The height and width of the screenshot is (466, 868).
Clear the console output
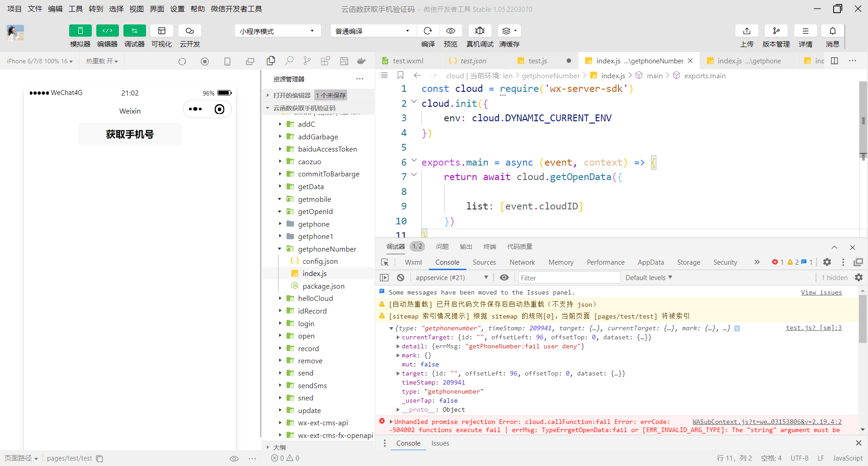[x=401, y=277]
